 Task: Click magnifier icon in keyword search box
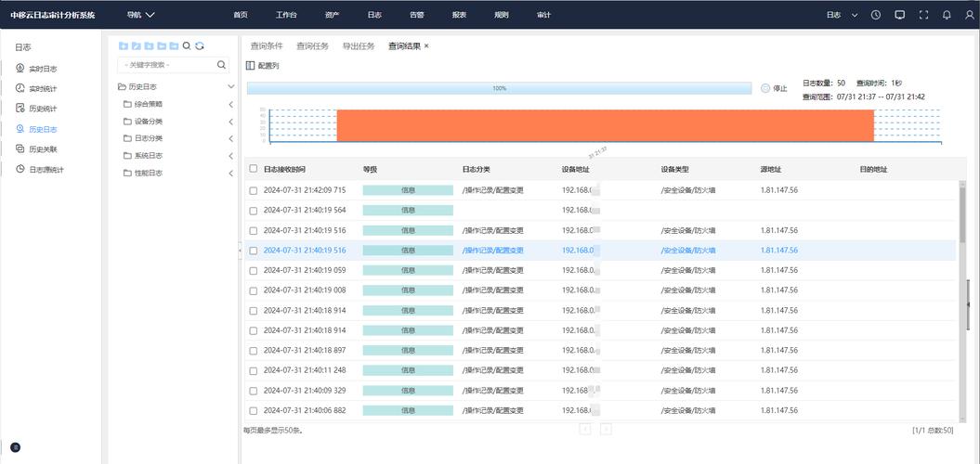pos(222,65)
